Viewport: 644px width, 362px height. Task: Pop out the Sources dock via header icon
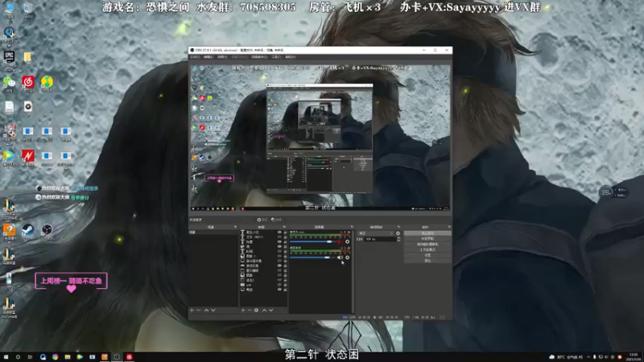pyautogui.click(x=284, y=227)
